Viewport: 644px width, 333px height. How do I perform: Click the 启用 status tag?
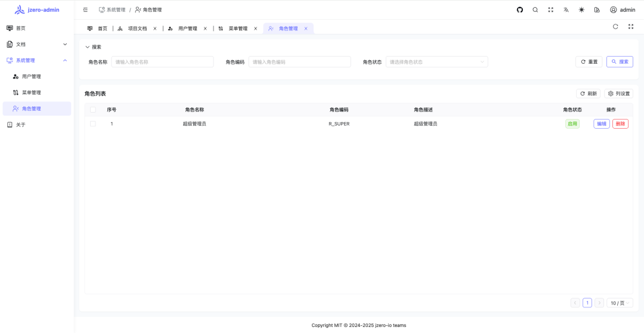coord(572,124)
